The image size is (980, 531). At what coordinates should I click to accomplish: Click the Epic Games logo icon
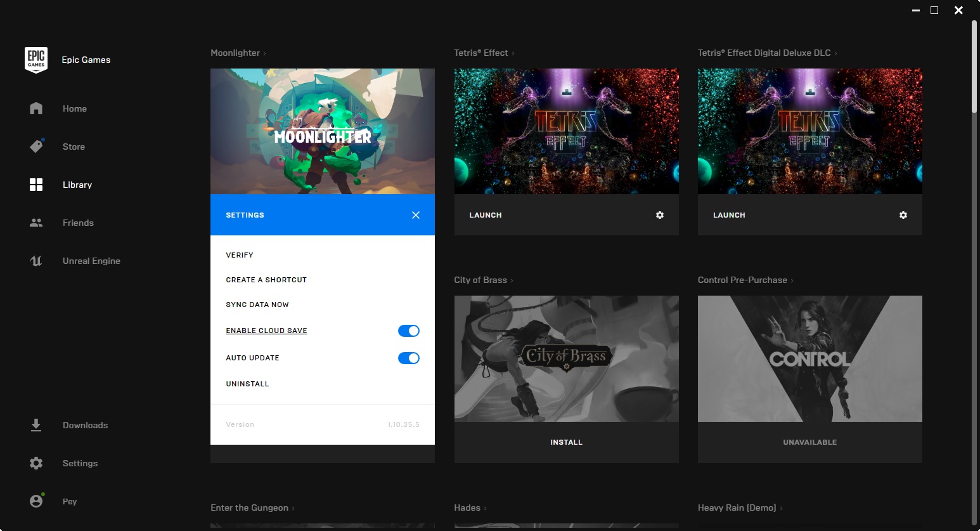click(x=36, y=60)
